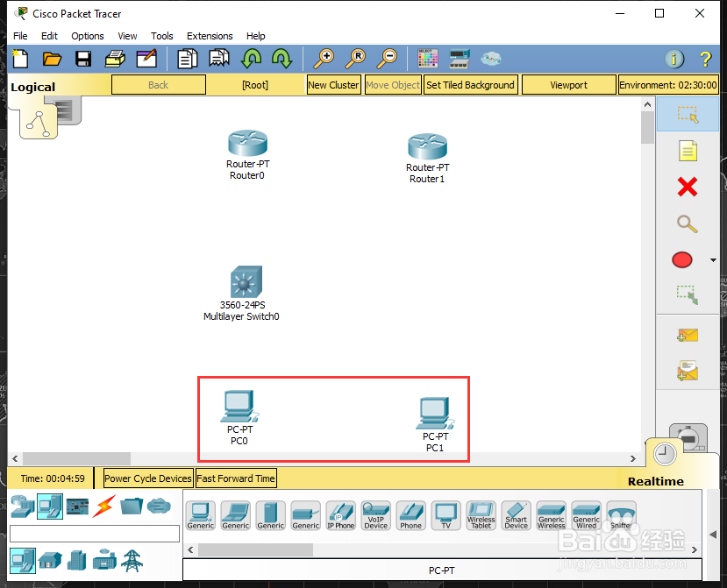Switch to the Physical workspace tab behind Logical
This screenshot has width=727, height=588.
[x=68, y=110]
